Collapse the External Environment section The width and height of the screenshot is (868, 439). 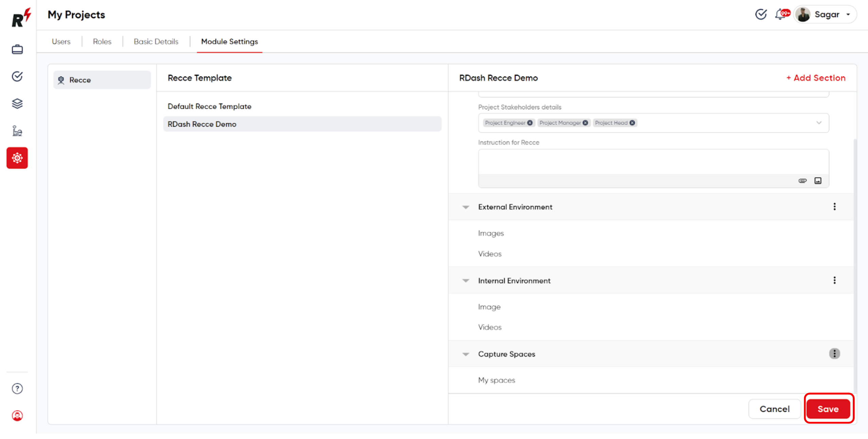click(x=466, y=207)
